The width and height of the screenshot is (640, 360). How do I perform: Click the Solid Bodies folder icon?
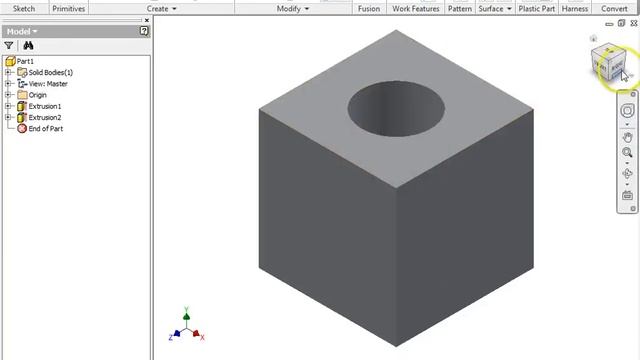click(22, 72)
